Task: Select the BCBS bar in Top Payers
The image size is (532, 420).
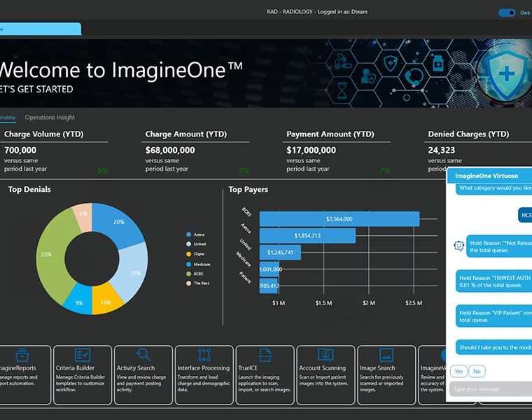Action: coord(339,219)
